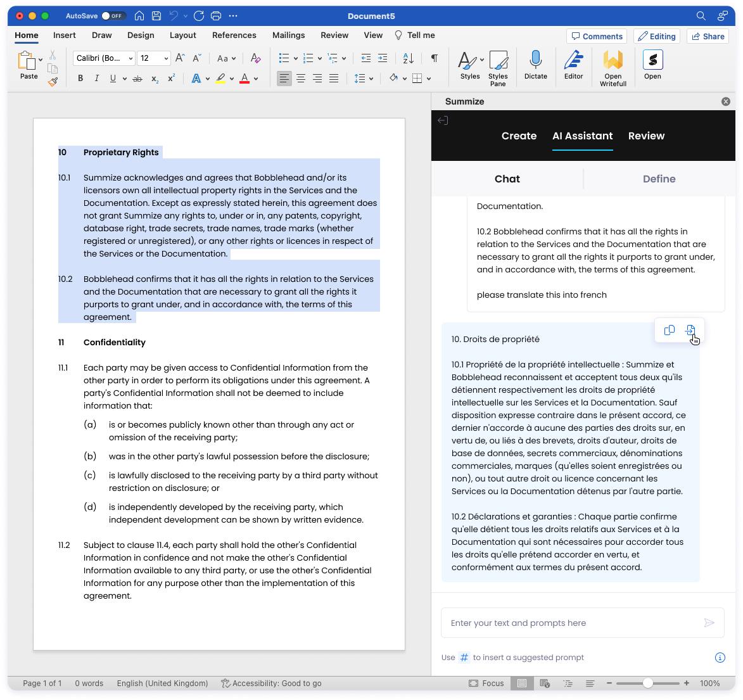743x700 pixels.
Task: Insert the translation into the document
Action: coord(690,330)
